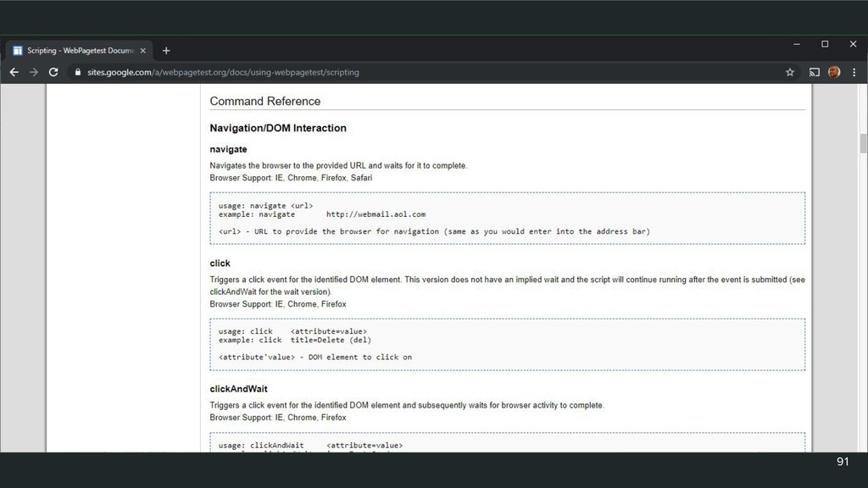Open the Chrome profile avatar
Viewport: 868px width, 488px height.
point(834,73)
